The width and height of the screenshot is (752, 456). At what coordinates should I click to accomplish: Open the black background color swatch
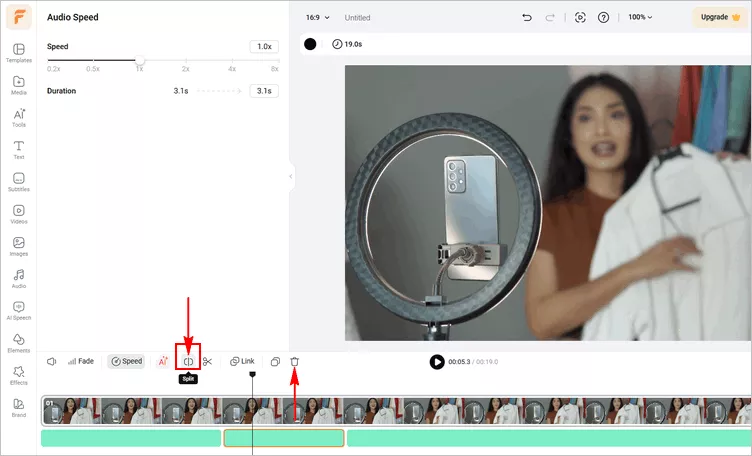[310, 44]
